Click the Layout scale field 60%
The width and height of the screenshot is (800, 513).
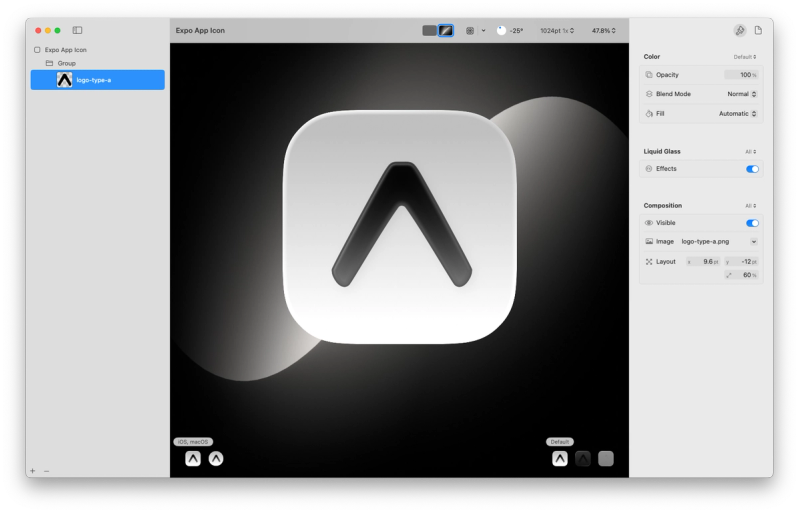click(741, 275)
